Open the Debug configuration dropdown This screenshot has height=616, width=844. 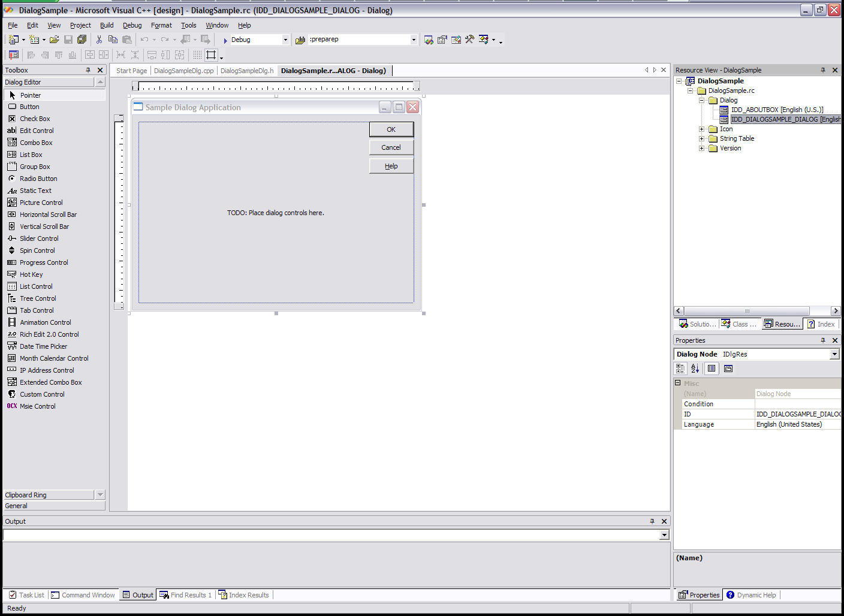285,40
